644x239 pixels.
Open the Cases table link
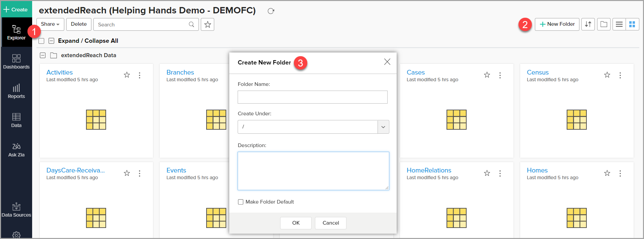416,72
